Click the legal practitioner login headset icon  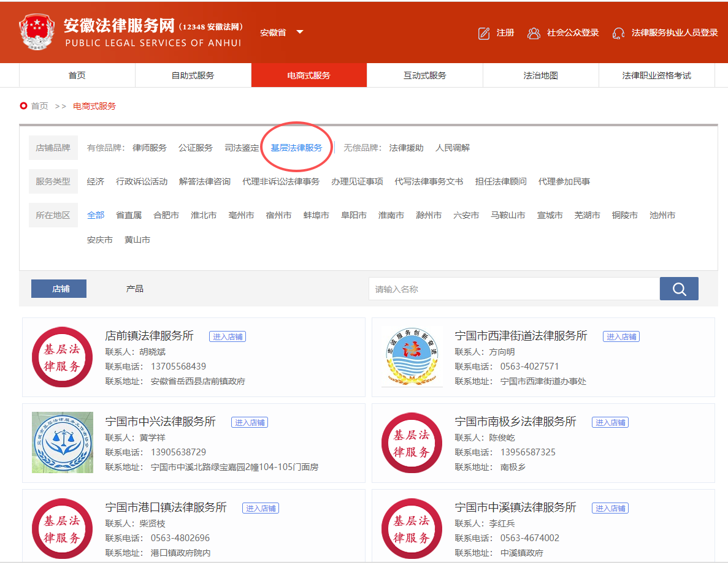click(618, 33)
